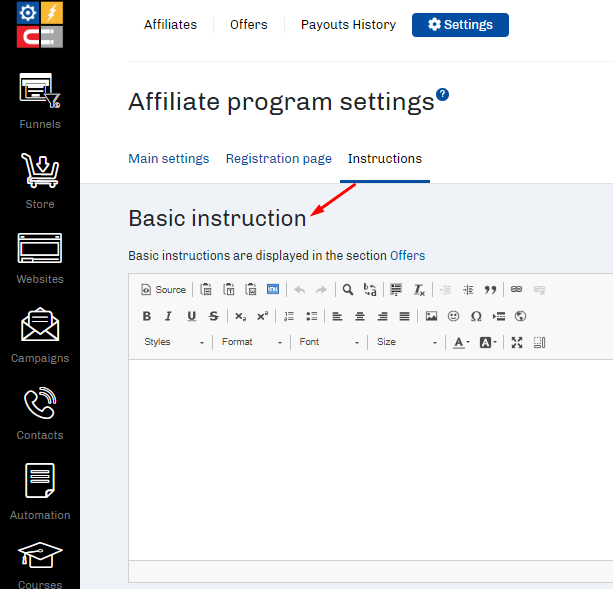Open the Store icon in sidebar
The image size is (613, 589).
(x=40, y=180)
